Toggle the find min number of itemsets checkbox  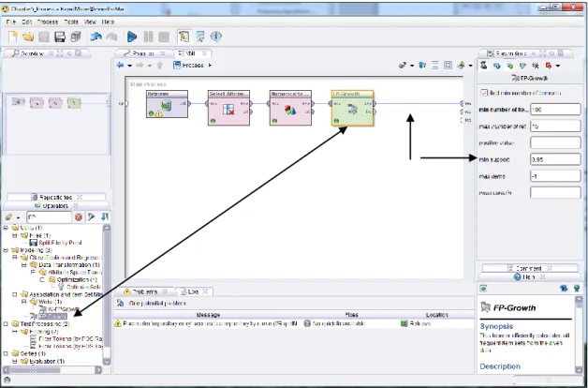point(484,93)
